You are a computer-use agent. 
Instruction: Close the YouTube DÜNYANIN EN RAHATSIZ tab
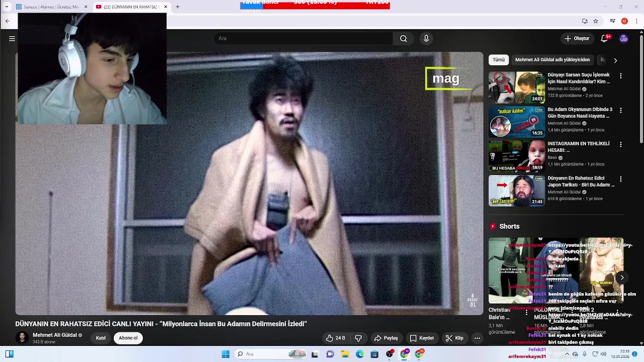(x=165, y=7)
